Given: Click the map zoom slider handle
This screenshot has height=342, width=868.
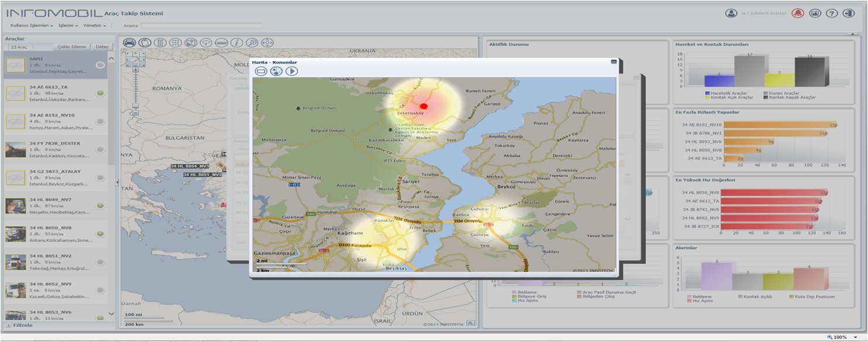Looking at the screenshot, I should (x=135, y=106).
